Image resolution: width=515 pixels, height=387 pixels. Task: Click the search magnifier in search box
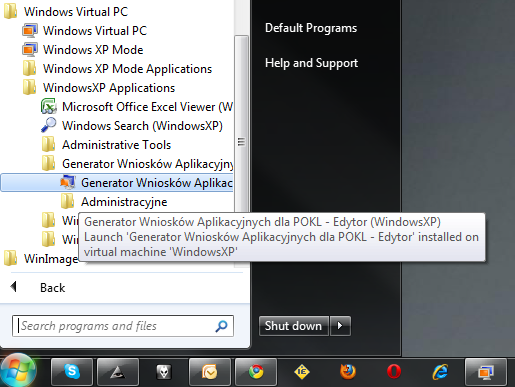click(x=221, y=326)
